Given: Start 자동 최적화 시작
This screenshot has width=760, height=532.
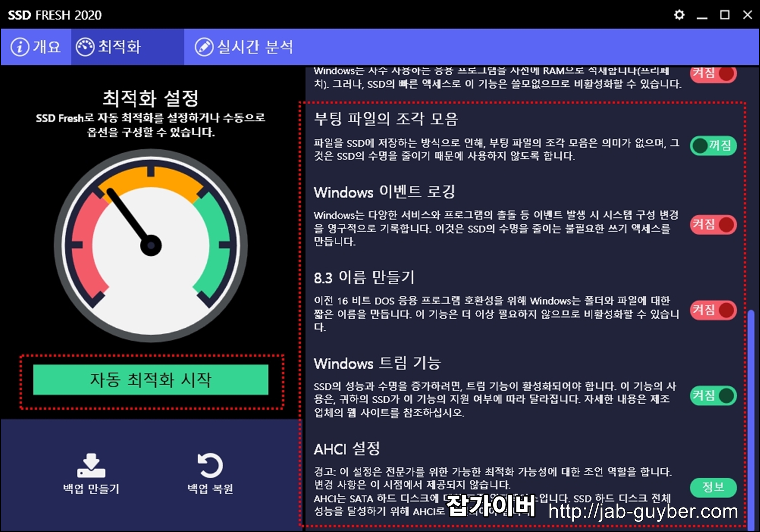Looking at the screenshot, I should pos(151,380).
